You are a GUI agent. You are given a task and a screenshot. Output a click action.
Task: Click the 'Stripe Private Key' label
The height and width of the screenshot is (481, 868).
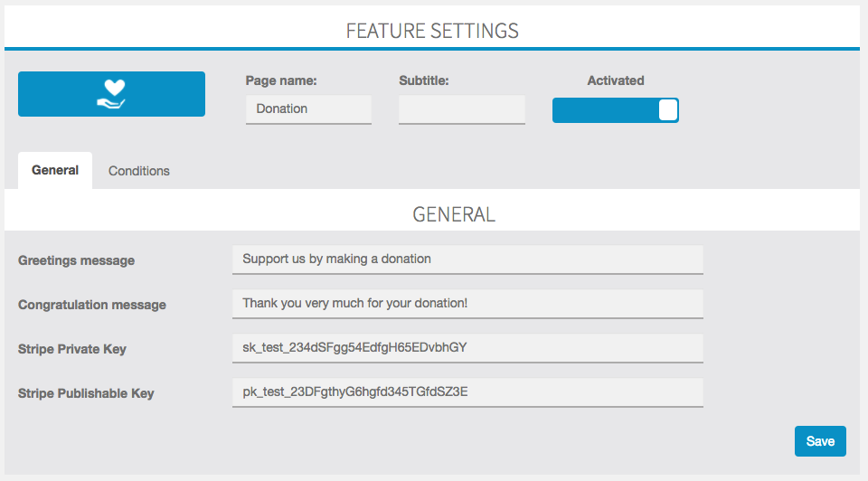click(x=72, y=349)
